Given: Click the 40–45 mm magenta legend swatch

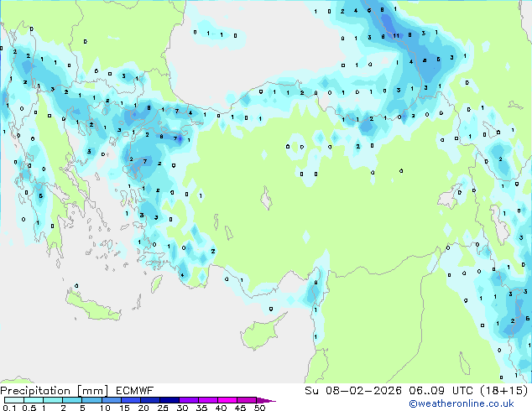Looking at the screenshot, I should [227, 400].
